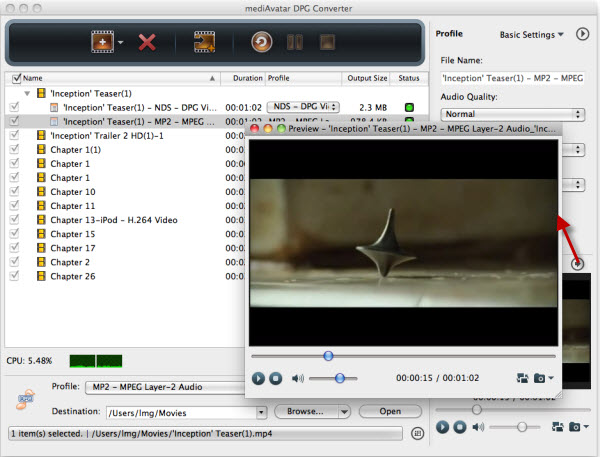Click the Open button
600x457 pixels.
click(x=390, y=411)
